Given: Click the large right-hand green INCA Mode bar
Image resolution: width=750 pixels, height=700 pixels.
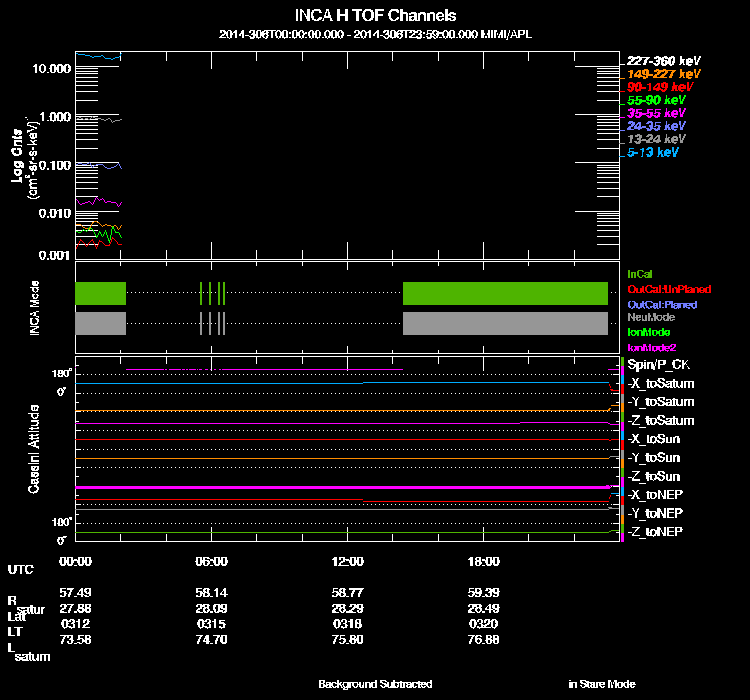Looking at the screenshot, I should (505, 293).
